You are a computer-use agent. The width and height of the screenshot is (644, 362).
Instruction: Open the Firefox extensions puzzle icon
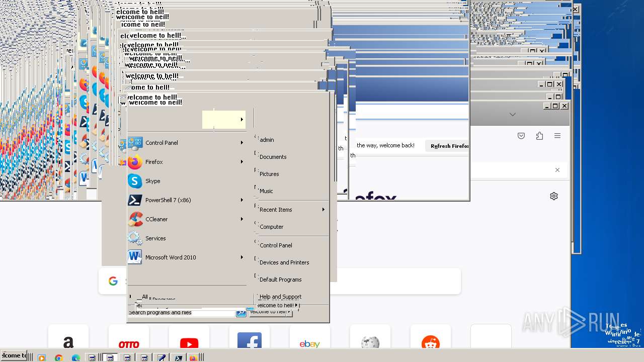tap(539, 136)
